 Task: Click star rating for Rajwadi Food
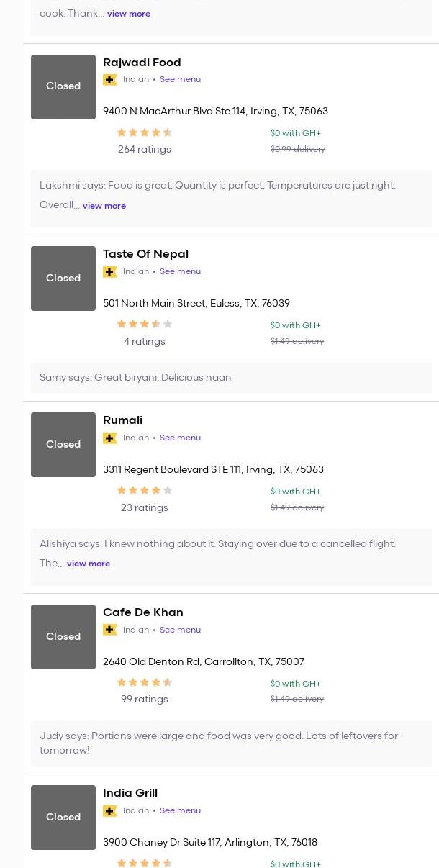[x=144, y=132]
